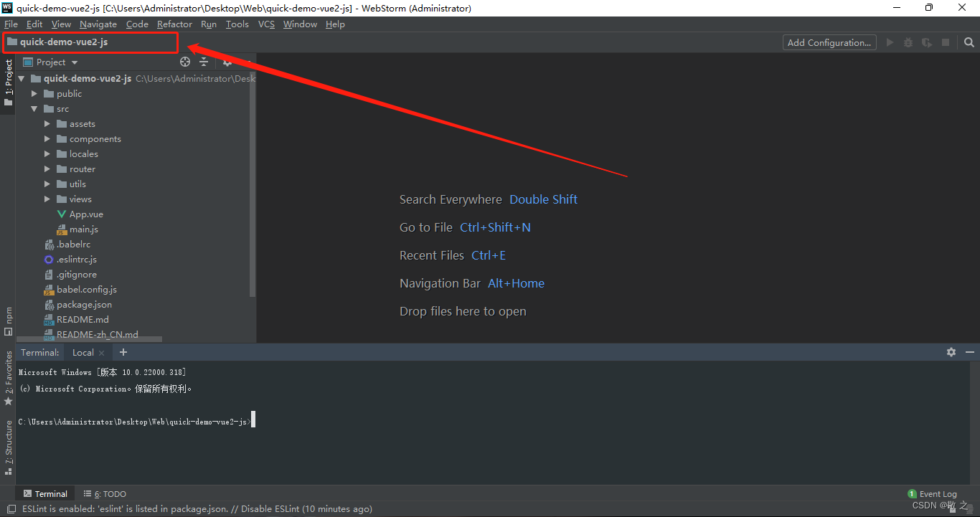
Task: Click the Add Configuration... button
Action: [x=829, y=42]
